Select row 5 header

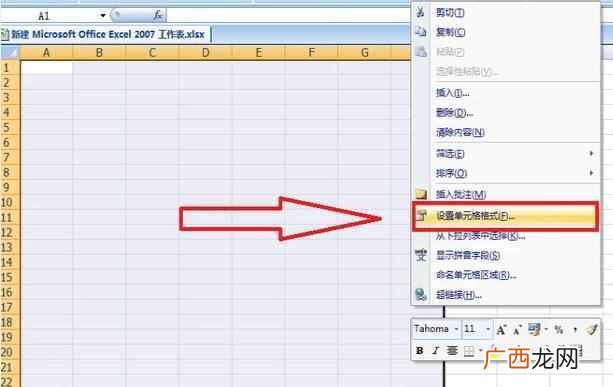pos(10,127)
